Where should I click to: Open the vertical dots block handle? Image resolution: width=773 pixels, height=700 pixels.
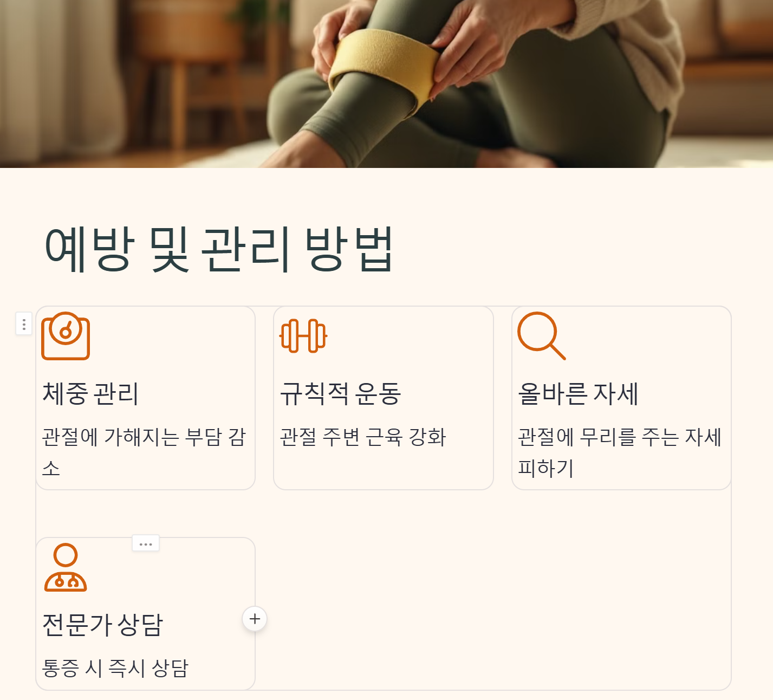point(24,324)
